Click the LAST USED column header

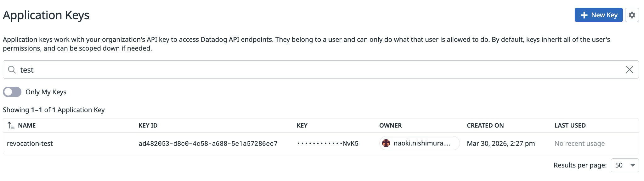[x=570, y=125]
